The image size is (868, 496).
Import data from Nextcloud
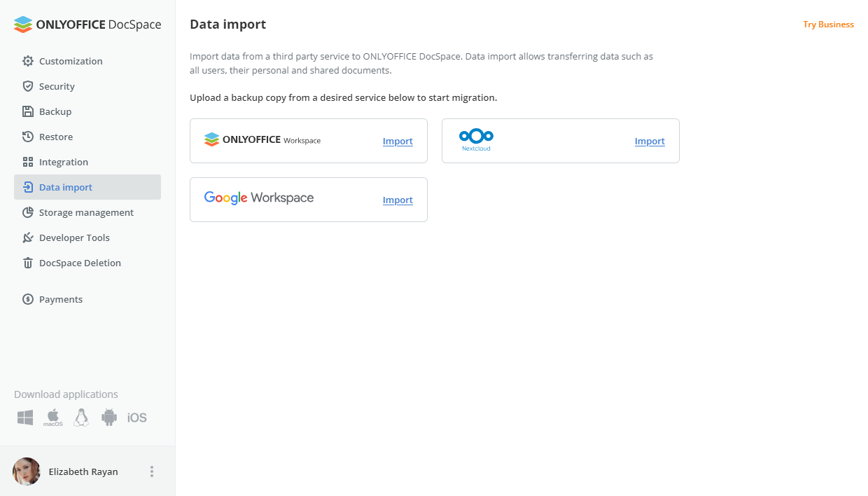(649, 141)
